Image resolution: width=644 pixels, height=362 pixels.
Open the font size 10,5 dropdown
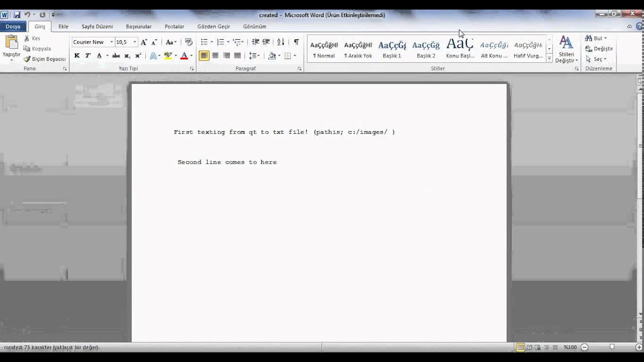pyautogui.click(x=135, y=42)
